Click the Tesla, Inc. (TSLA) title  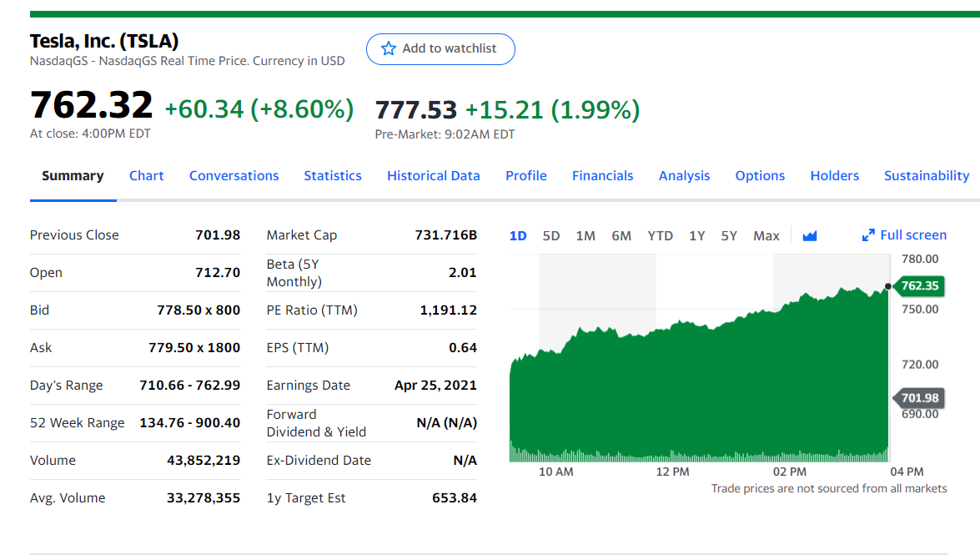pyautogui.click(x=104, y=41)
